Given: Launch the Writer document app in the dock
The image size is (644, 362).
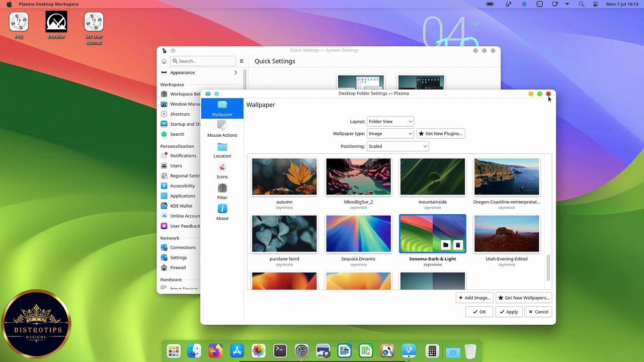Looking at the screenshot, I should pyautogui.click(x=345, y=351).
